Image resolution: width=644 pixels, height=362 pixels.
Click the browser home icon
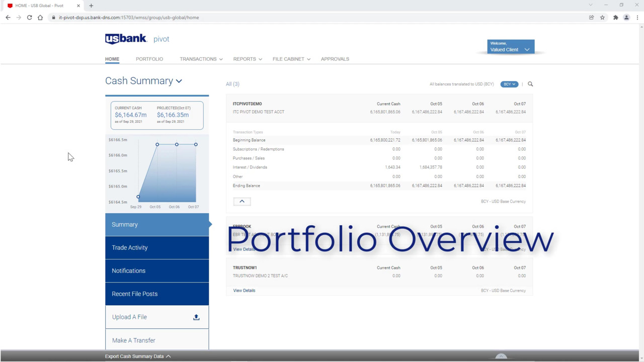click(x=40, y=18)
